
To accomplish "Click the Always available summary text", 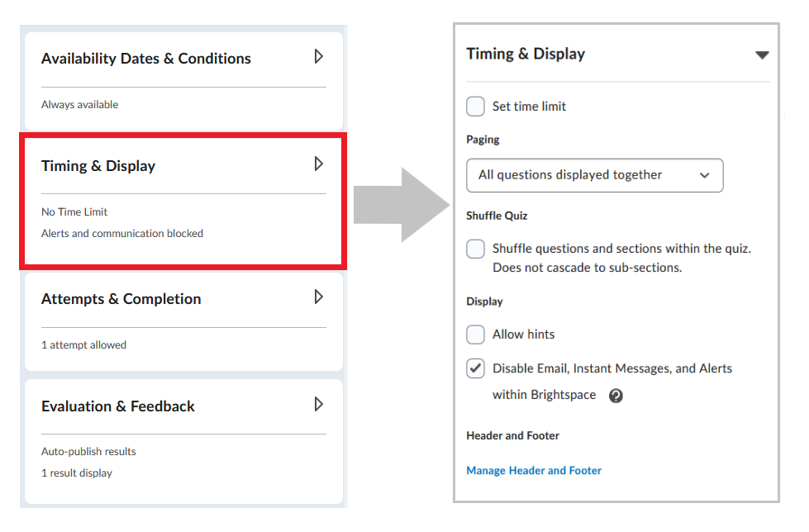I will 80,105.
